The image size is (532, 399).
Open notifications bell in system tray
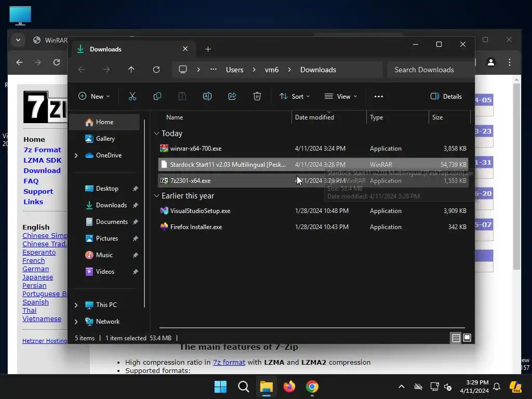pos(497,387)
